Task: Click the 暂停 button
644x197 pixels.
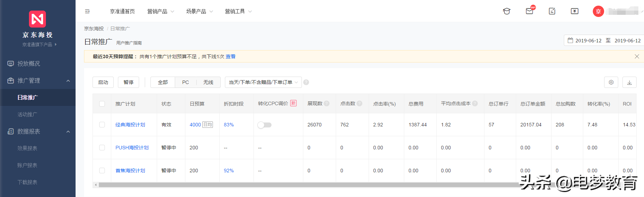Action: (129, 82)
